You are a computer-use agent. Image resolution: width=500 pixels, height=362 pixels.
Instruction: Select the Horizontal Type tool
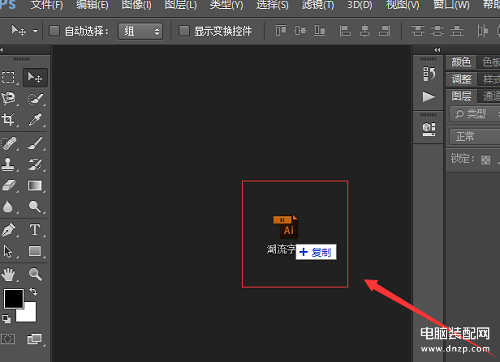[35, 230]
